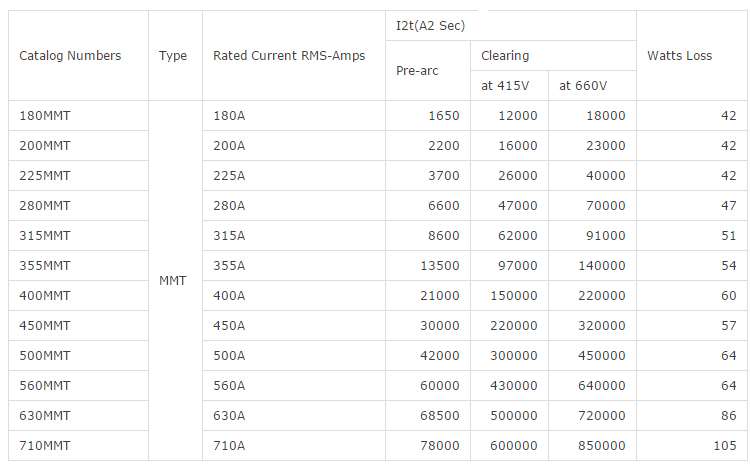Select the 500A rated current cell
750x470 pixels.
click(229, 356)
